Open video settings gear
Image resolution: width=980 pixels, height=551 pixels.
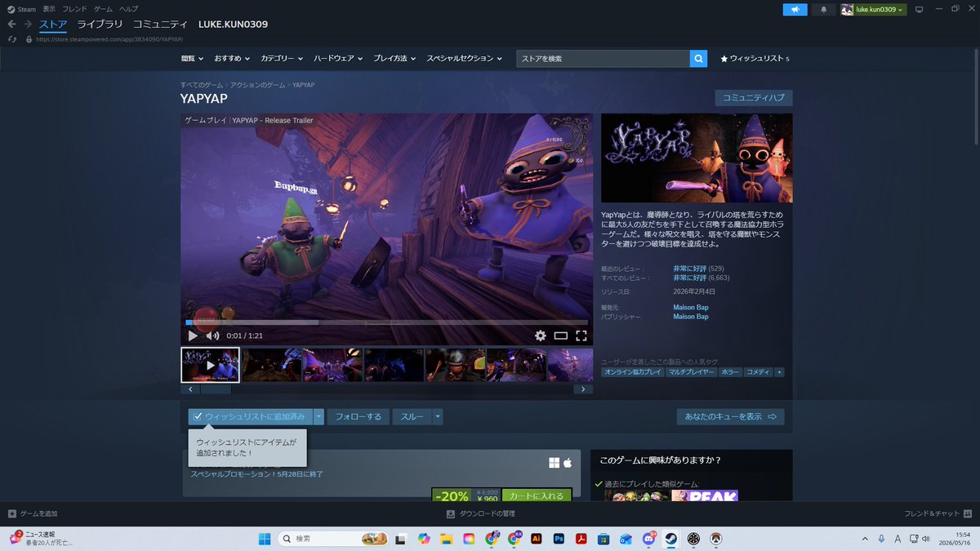[x=540, y=335]
